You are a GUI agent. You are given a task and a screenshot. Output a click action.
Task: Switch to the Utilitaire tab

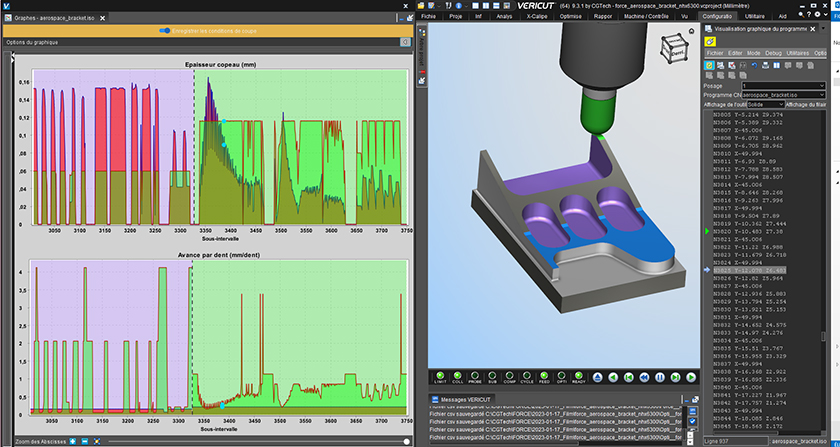tap(755, 17)
